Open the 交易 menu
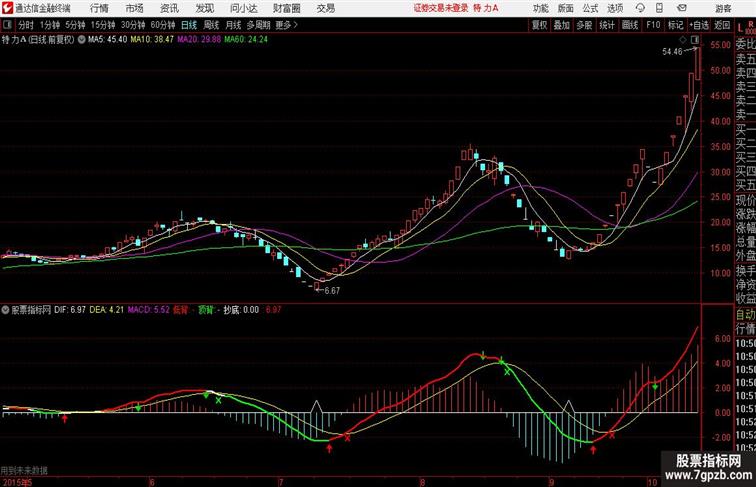The width and height of the screenshot is (756, 487). (325, 8)
